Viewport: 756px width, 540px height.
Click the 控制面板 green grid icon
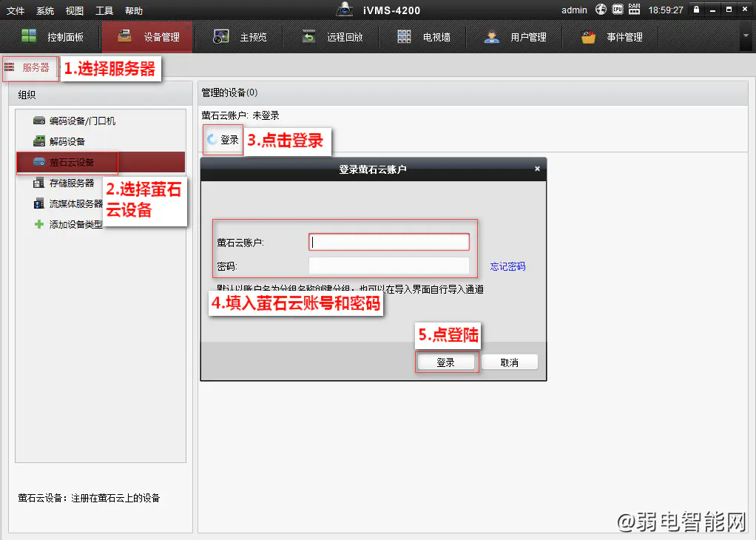pyautogui.click(x=29, y=36)
